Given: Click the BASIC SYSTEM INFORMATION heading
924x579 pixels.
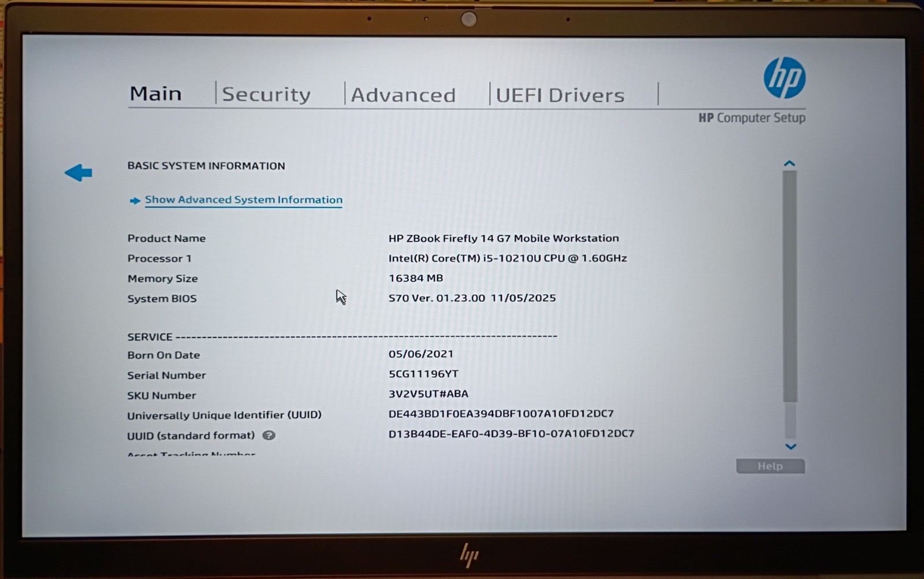Looking at the screenshot, I should click(x=206, y=166).
